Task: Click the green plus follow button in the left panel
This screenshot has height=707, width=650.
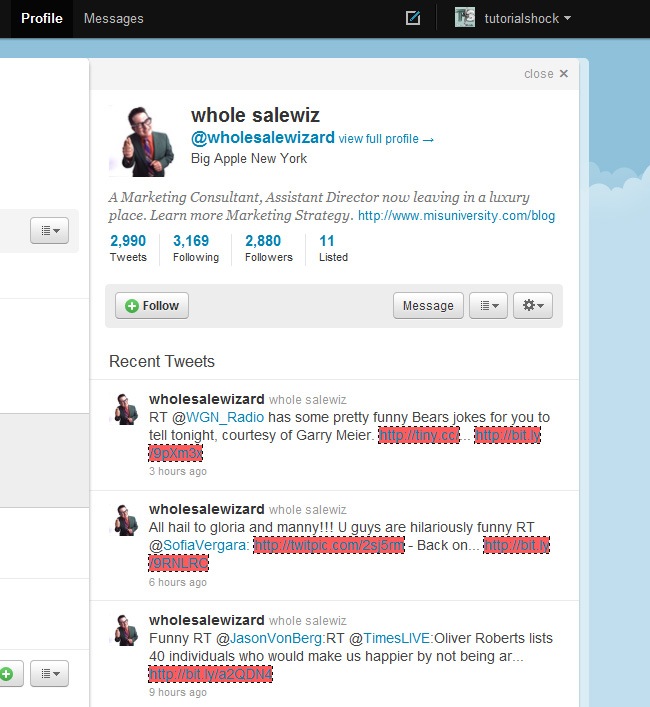Action: pos(8,674)
